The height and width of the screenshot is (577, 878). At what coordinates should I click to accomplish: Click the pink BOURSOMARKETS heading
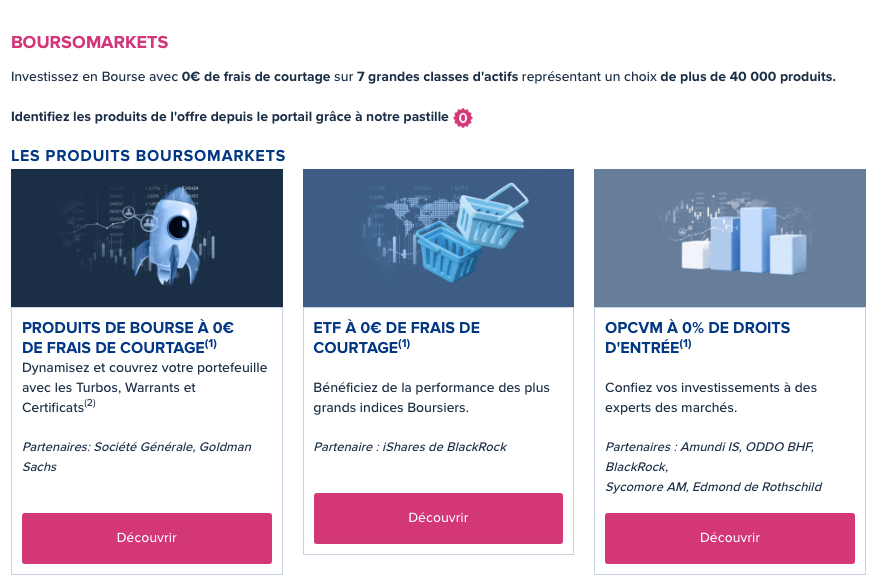pyautogui.click(x=90, y=42)
